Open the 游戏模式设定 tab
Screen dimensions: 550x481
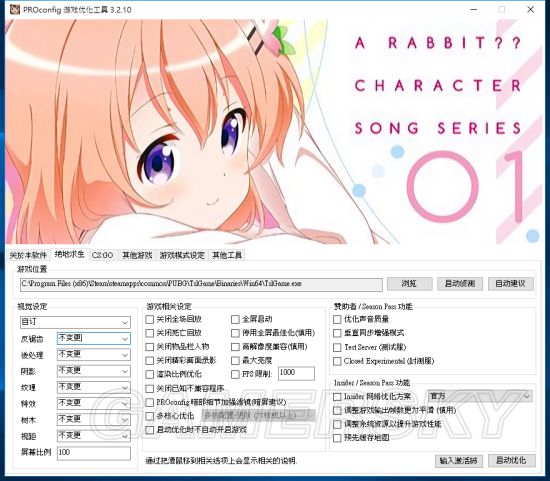pos(182,255)
